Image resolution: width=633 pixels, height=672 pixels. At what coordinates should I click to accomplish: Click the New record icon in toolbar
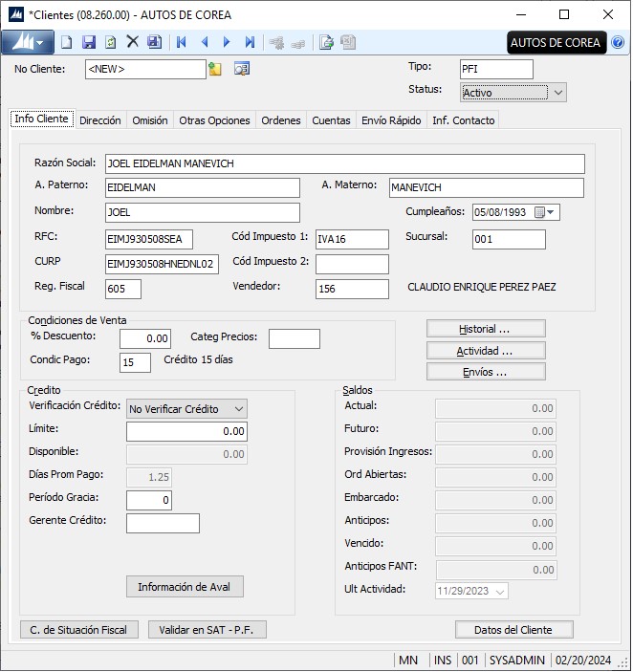(x=66, y=42)
